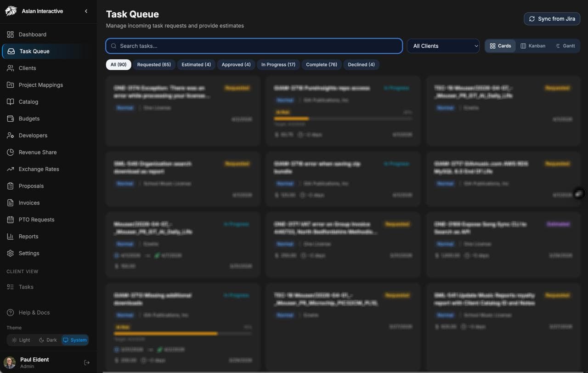Click the Search tasks input field

coord(254,46)
